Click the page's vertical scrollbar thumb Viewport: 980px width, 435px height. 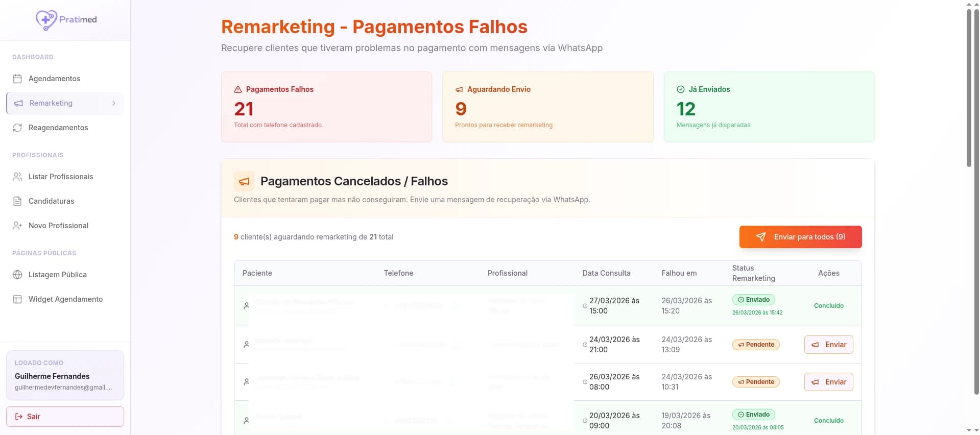point(969,87)
